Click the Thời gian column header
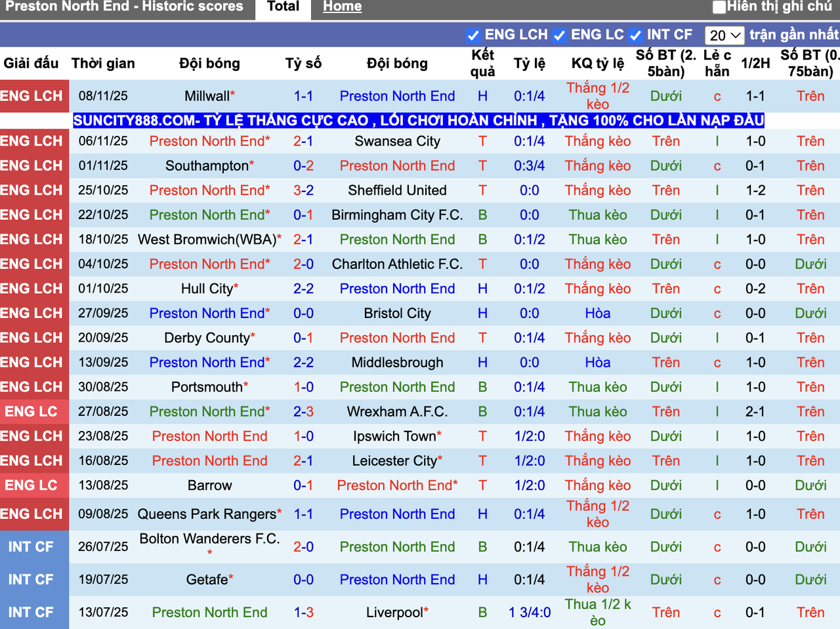 click(x=103, y=64)
